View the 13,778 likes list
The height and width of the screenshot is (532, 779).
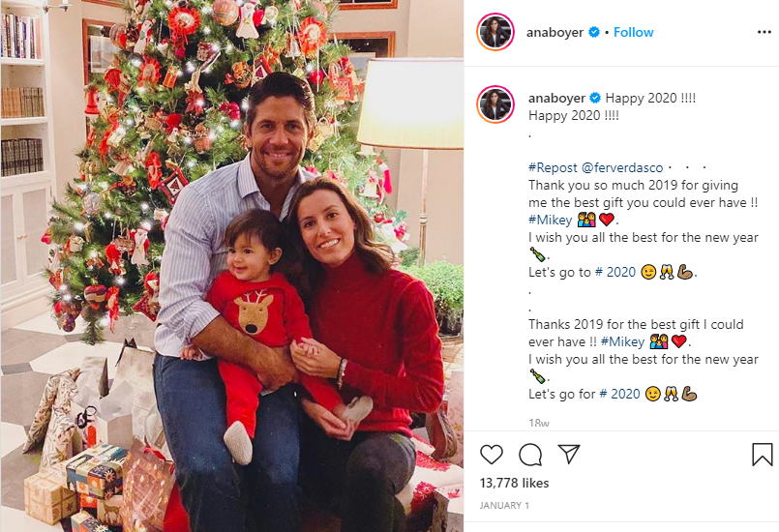click(x=514, y=483)
